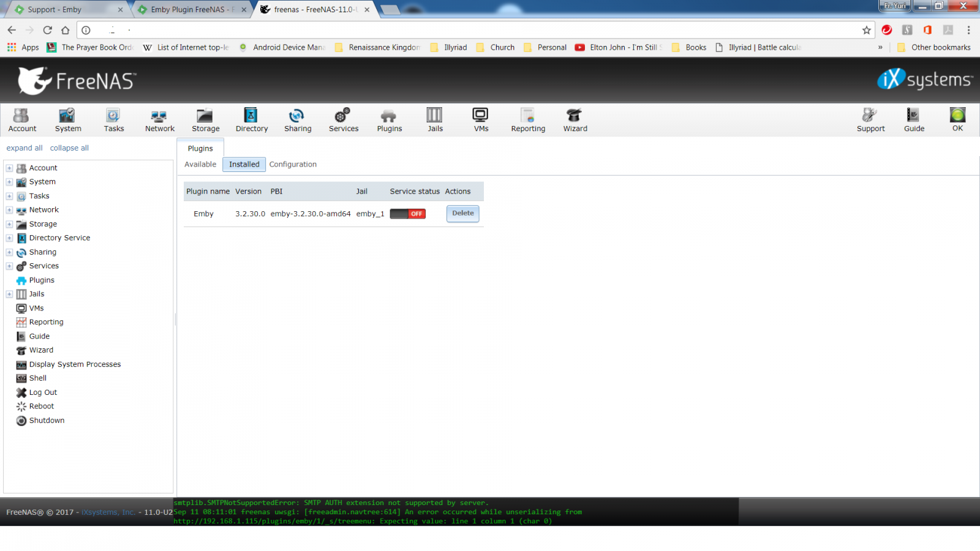Viewport: 980px width, 551px height.
Task: Open the Chrome menu with three dots
Action: pyautogui.click(x=968, y=30)
